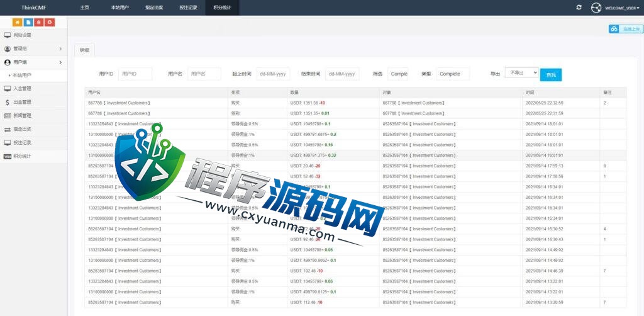Open 投注记录 in top navigation
This screenshot has width=644, height=316.
(x=188, y=8)
